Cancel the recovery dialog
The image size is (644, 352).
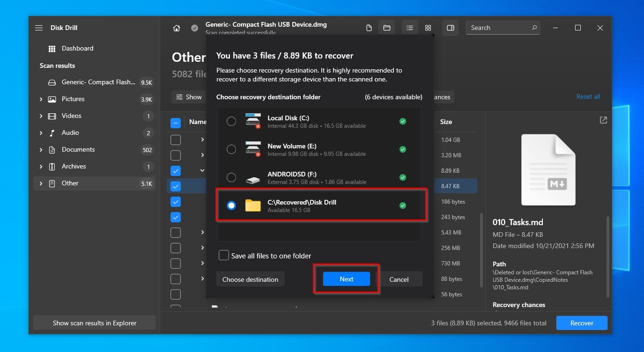pos(399,279)
